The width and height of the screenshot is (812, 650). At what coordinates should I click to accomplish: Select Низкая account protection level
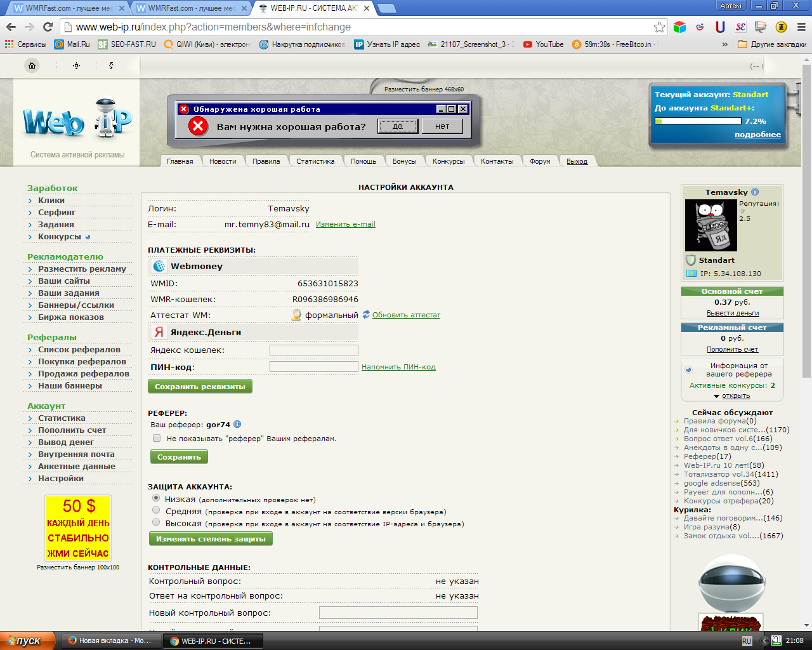point(156,498)
